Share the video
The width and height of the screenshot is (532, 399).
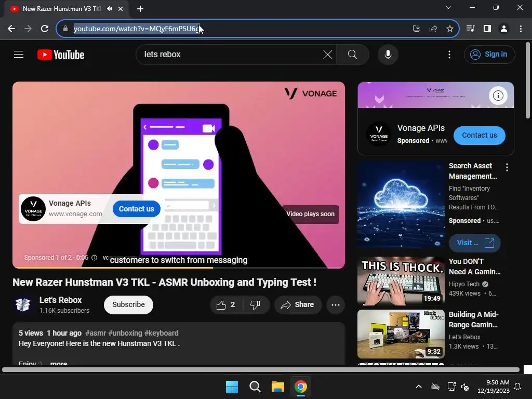(298, 304)
